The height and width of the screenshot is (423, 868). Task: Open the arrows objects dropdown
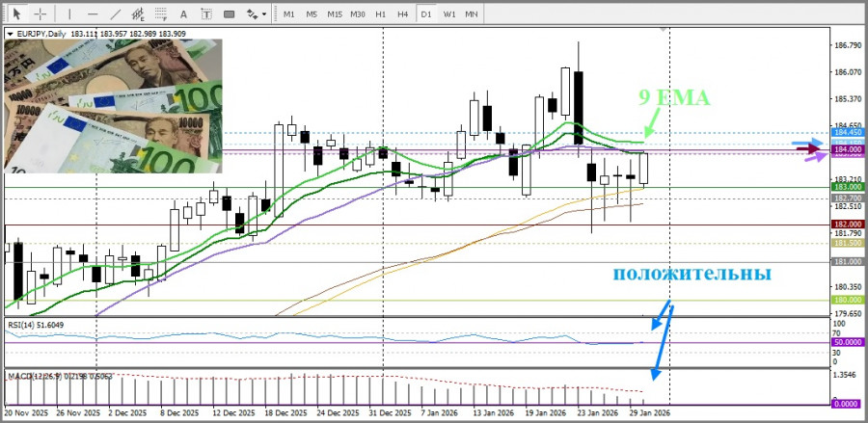tap(256, 14)
